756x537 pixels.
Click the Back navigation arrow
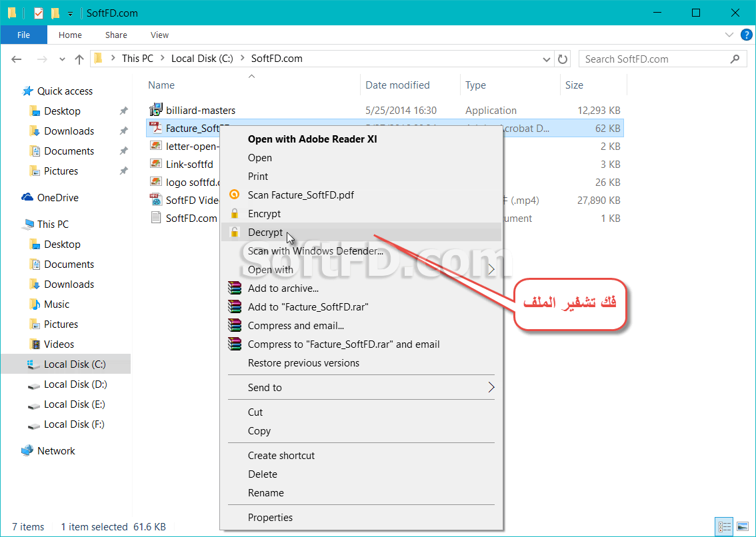coord(17,59)
